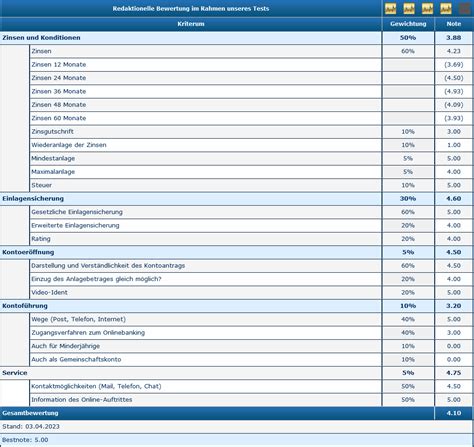The image size is (474, 447).
Task: Click 'Information des Online-Auftrittes' criterion
Action: [82, 399]
